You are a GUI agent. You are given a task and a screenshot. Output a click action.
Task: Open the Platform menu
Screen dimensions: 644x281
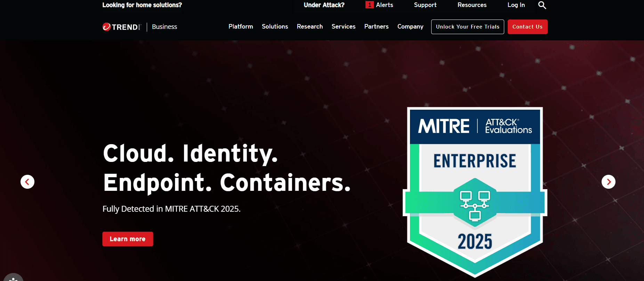pos(241,26)
